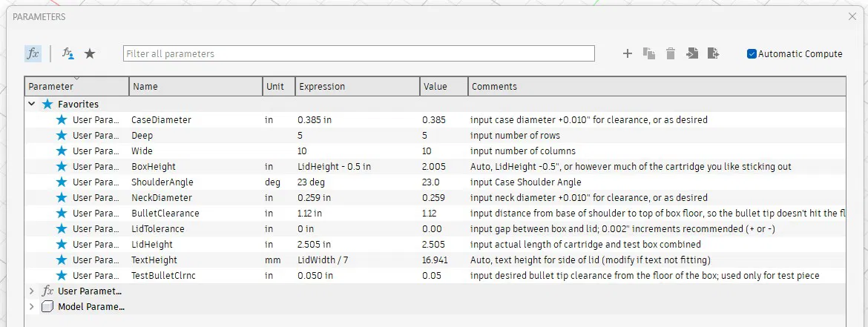
Task: Unfavorite the TestBulletClrnc star
Action: [x=62, y=276]
